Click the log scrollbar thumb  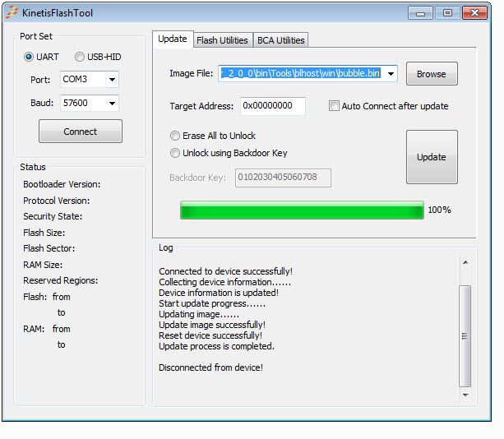(465, 336)
